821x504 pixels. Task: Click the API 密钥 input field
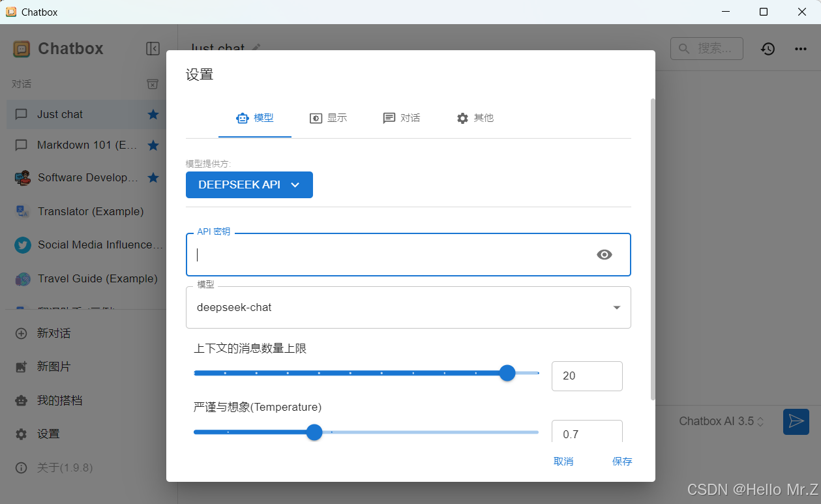408,255
